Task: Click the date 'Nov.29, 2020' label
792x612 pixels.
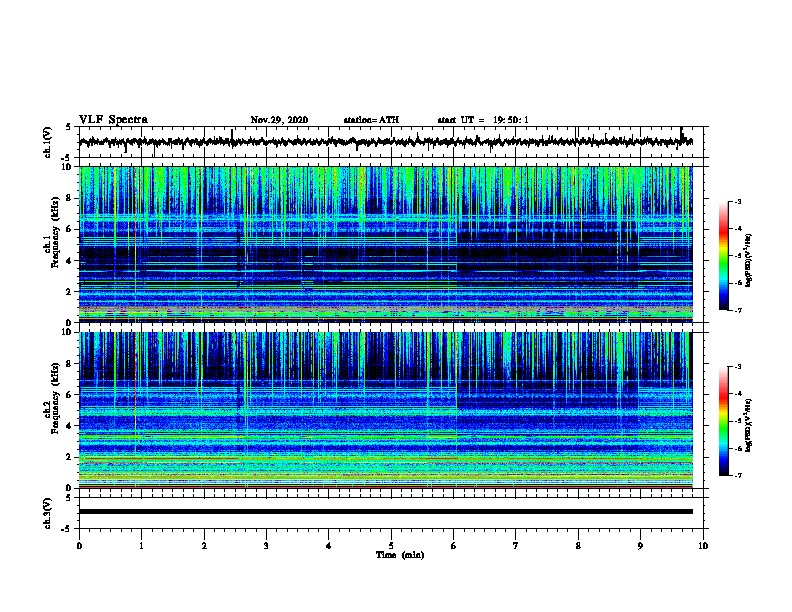Action: pyautogui.click(x=279, y=120)
